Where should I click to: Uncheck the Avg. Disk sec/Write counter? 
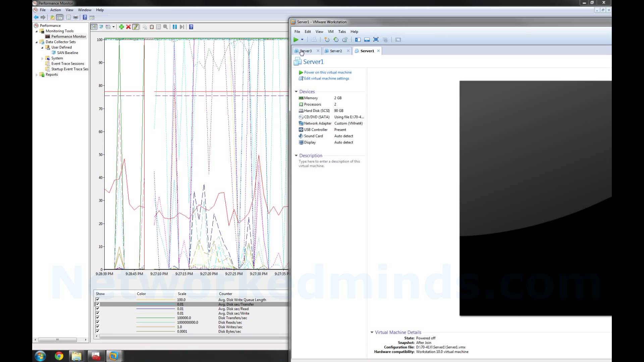pos(97,313)
